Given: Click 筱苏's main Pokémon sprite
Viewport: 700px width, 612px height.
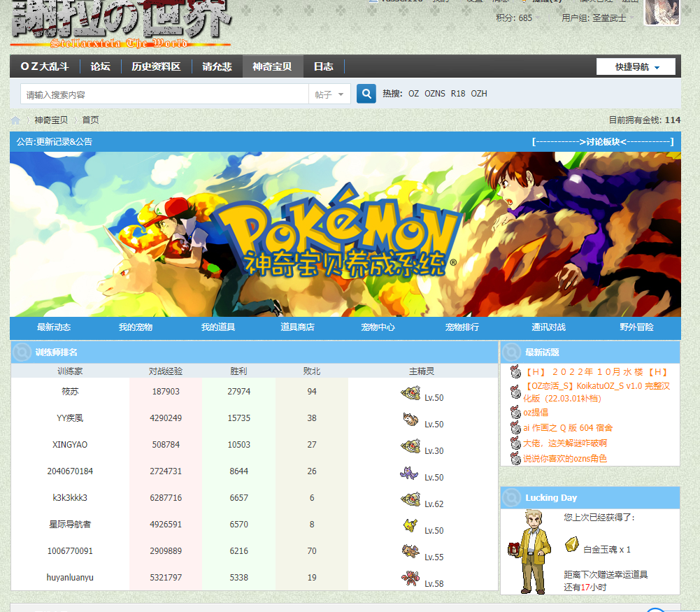Looking at the screenshot, I should pos(410,393).
